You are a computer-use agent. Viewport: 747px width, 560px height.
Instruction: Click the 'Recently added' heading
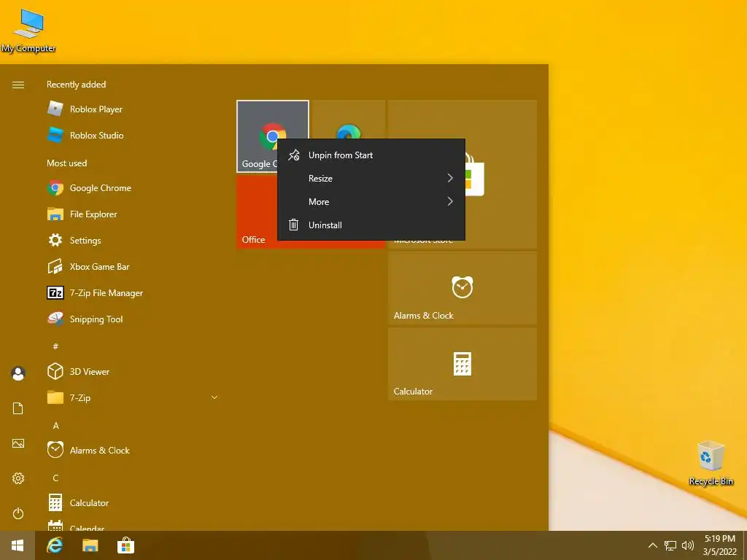point(76,85)
